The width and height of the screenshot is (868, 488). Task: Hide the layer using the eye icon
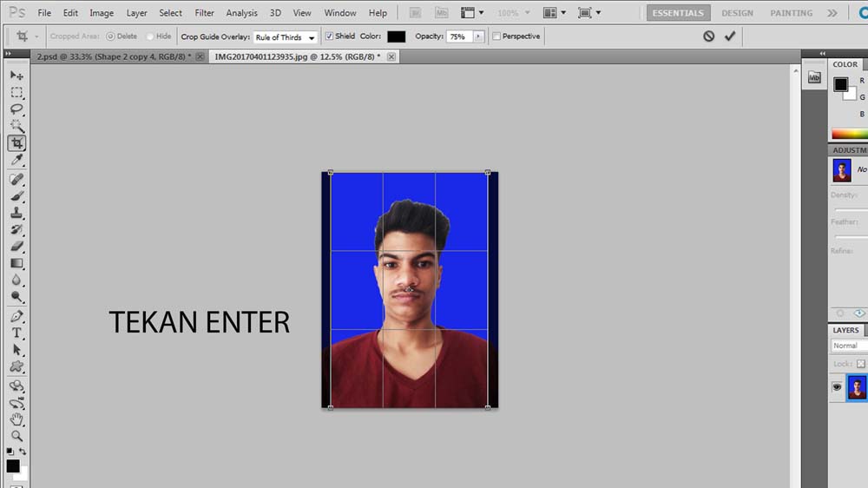pyautogui.click(x=837, y=386)
